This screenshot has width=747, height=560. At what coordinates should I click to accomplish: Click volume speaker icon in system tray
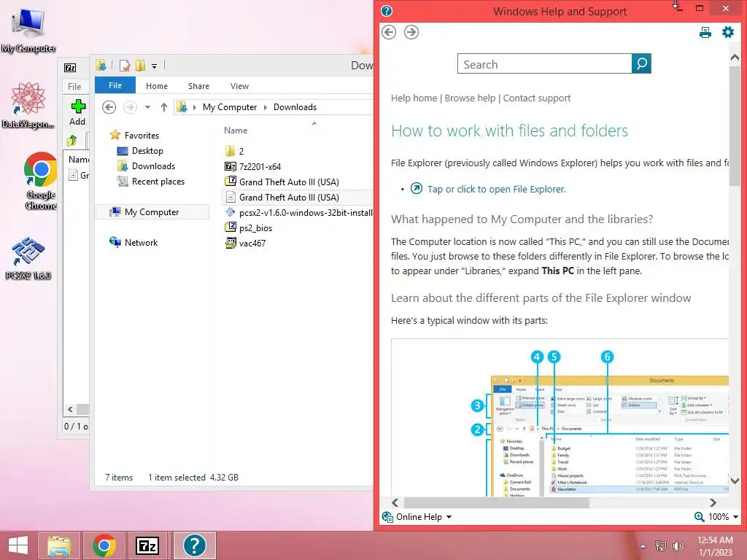coord(678,545)
